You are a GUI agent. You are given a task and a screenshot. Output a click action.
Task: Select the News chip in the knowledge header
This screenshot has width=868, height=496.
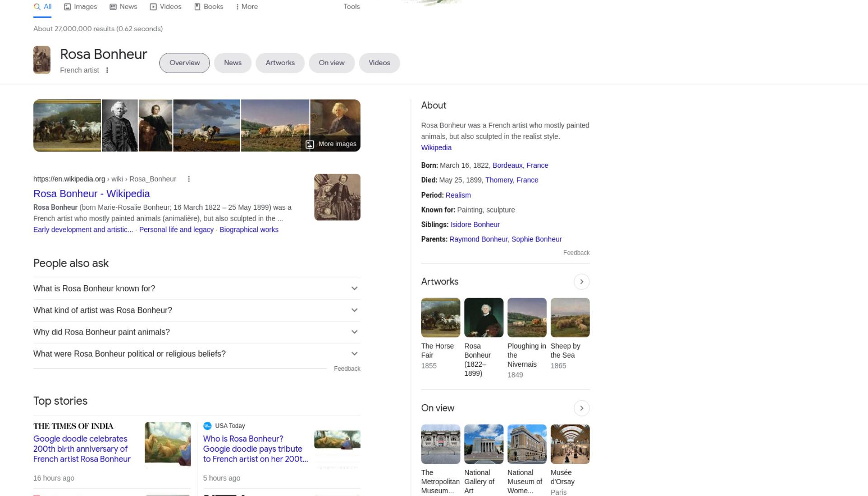233,63
